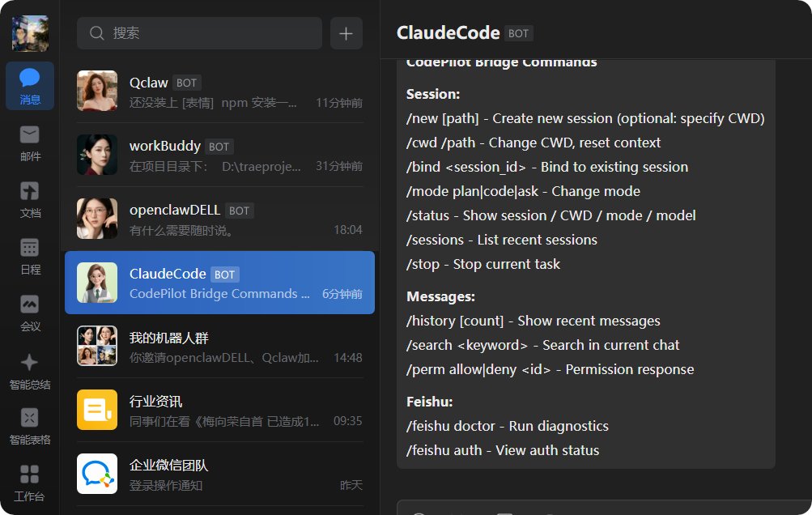The width and height of the screenshot is (812, 515).
Task: Click the '/status' command line
Action: [x=551, y=215]
